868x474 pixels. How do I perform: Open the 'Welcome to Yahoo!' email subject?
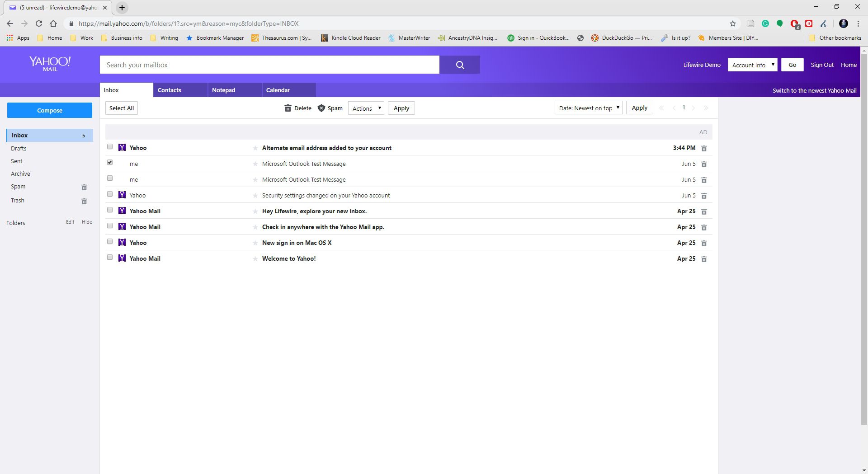pyautogui.click(x=289, y=258)
